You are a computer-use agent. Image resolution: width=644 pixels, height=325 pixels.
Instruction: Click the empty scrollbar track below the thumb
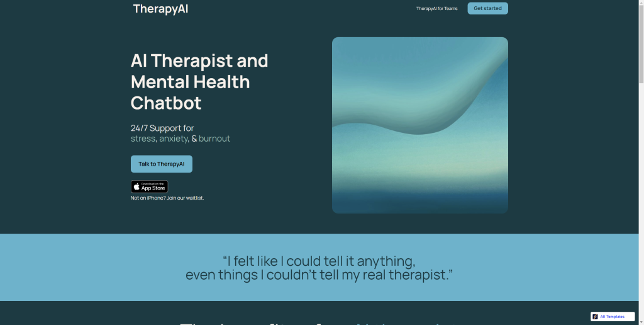coord(641,202)
